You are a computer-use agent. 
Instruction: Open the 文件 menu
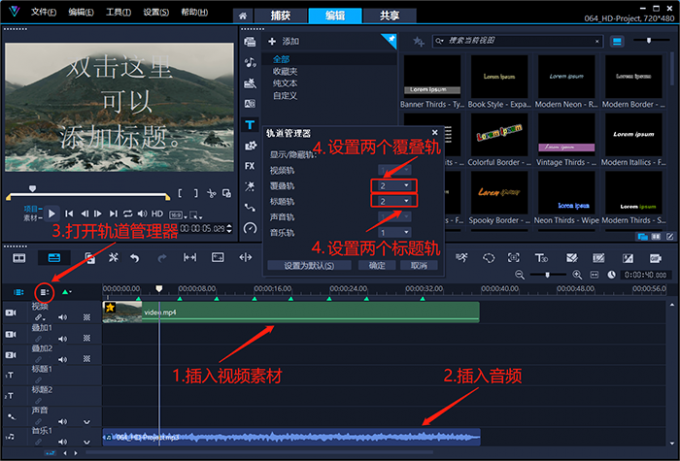click(x=43, y=12)
